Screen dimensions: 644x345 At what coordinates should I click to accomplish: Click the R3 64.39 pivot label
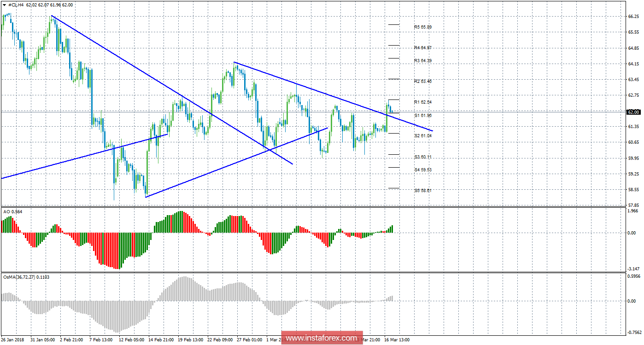point(423,61)
